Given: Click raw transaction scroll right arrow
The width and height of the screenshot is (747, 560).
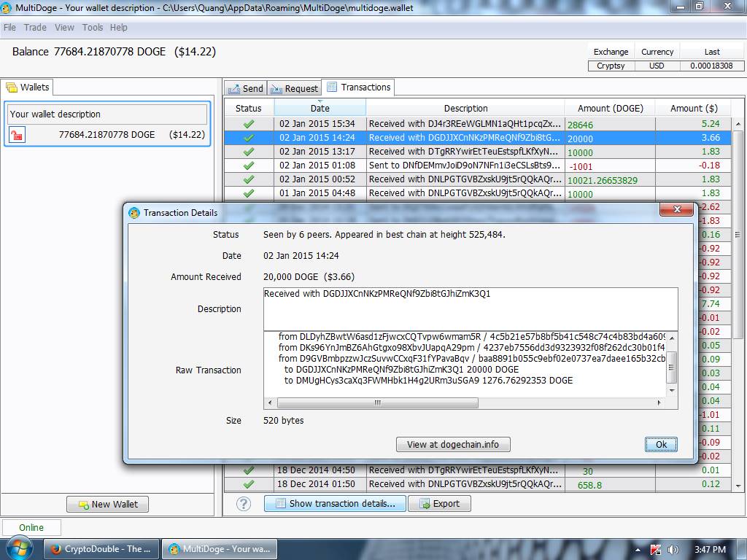Looking at the screenshot, I should click(659, 402).
